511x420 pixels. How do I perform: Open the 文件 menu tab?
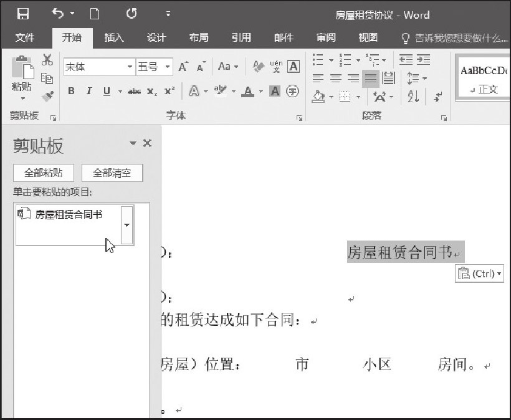tap(25, 37)
